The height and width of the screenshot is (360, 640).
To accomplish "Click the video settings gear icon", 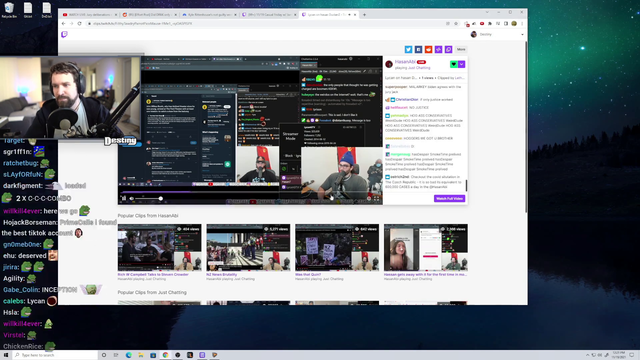I will 369,199.
